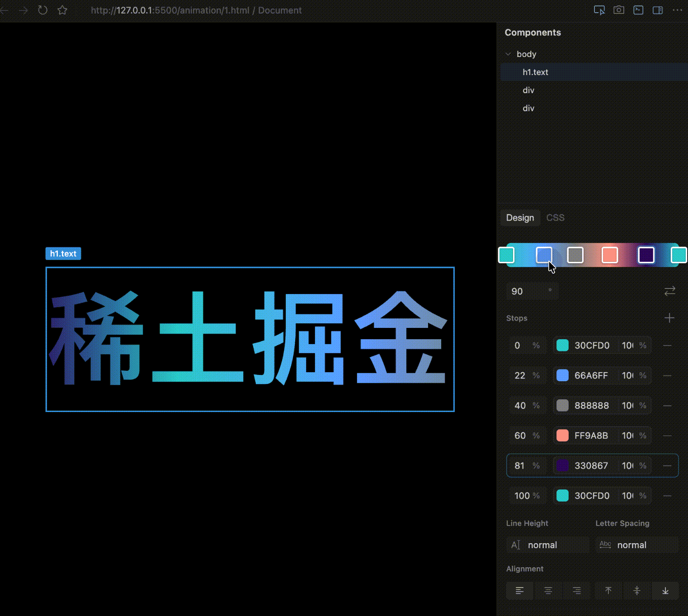The width and height of the screenshot is (688, 616).
Task: Select center vertical alignment
Action: 637,590
